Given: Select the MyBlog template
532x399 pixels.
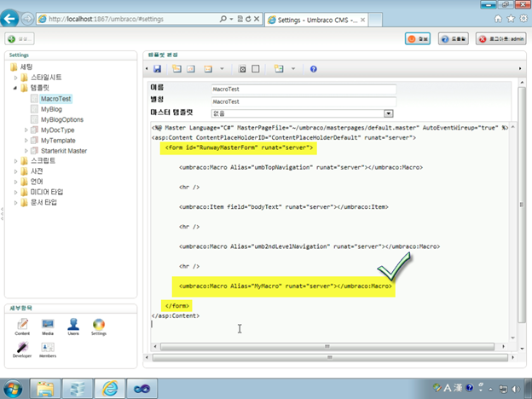Looking at the screenshot, I should pyautogui.click(x=51, y=109).
